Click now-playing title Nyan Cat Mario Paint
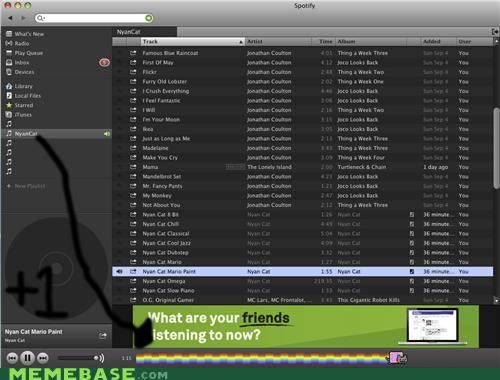Image resolution: width=500 pixels, height=380 pixels. click(33, 332)
